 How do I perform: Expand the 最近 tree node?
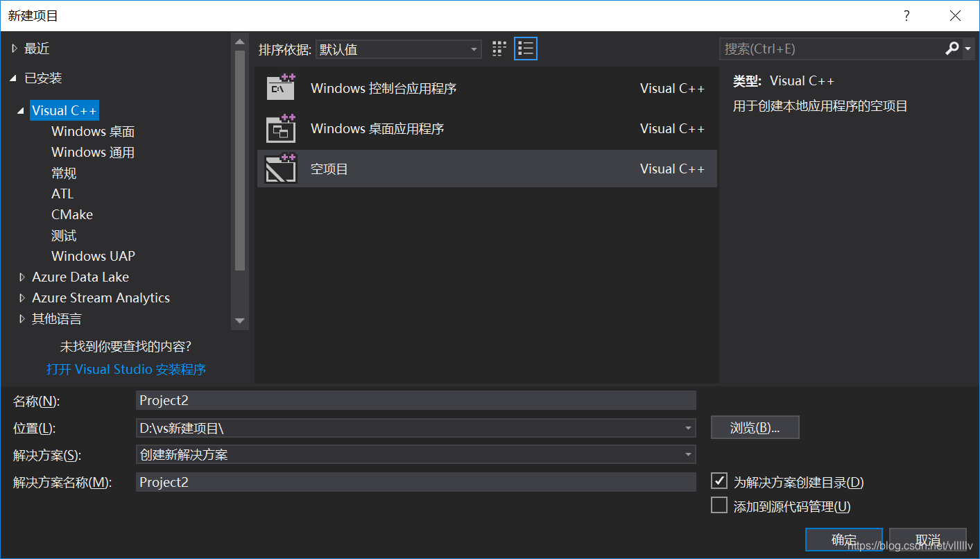(x=15, y=49)
